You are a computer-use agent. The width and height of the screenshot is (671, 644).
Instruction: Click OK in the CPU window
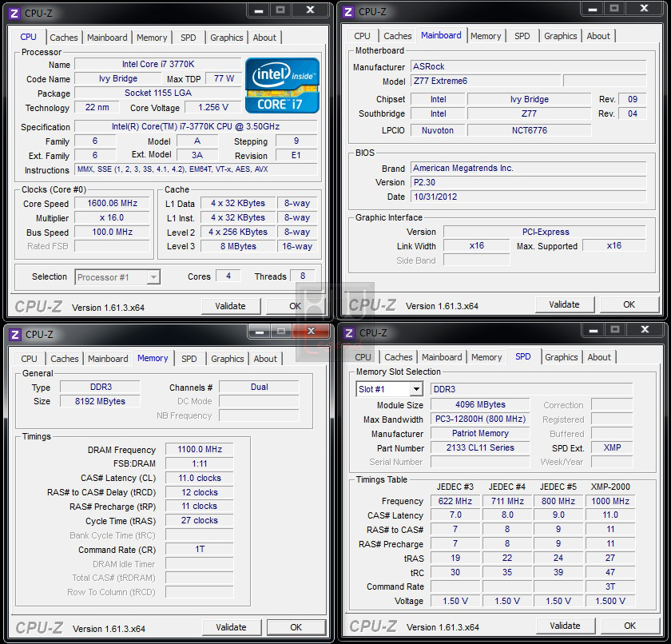point(296,306)
